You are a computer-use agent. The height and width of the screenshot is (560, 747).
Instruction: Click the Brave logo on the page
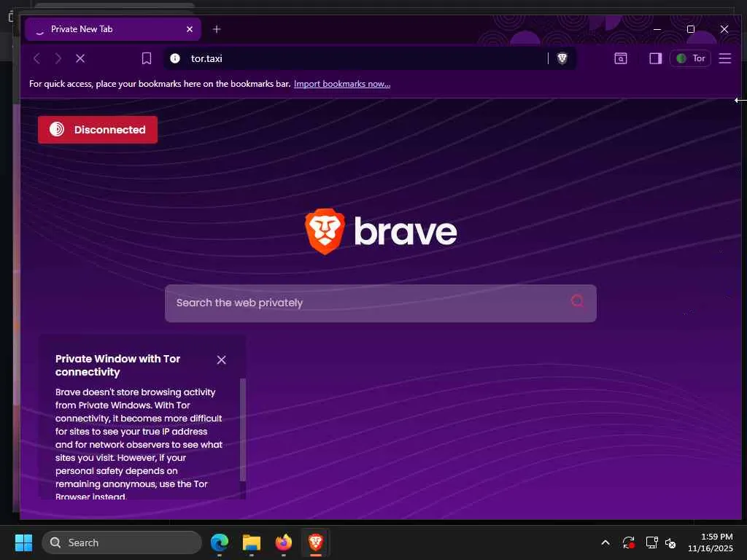(x=380, y=231)
